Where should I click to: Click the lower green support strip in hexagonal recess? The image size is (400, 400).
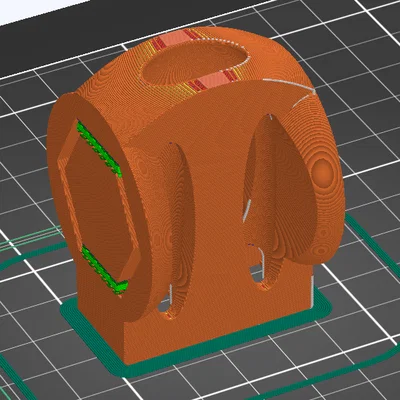(105, 270)
